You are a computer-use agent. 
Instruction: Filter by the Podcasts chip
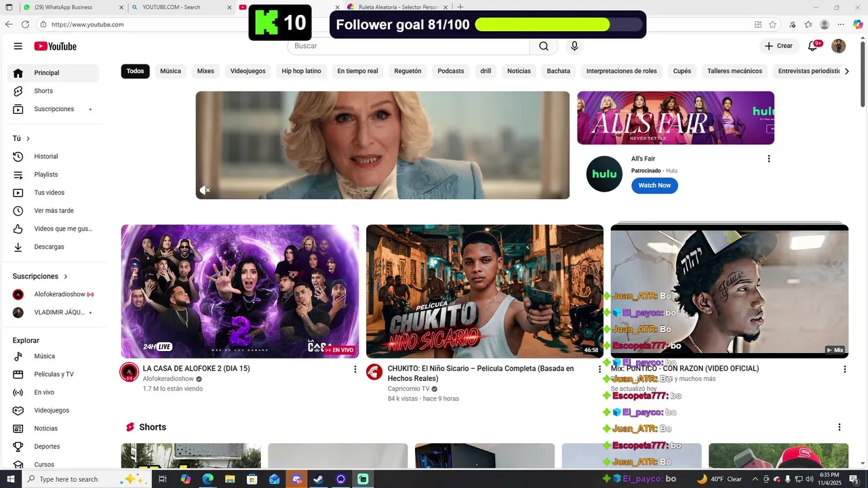pyautogui.click(x=451, y=71)
